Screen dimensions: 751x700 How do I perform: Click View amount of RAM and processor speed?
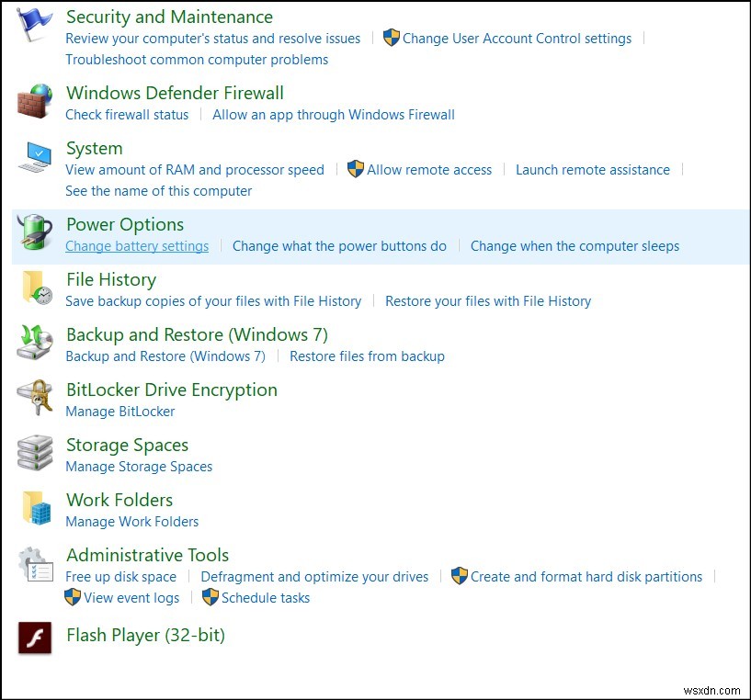pyautogui.click(x=195, y=170)
